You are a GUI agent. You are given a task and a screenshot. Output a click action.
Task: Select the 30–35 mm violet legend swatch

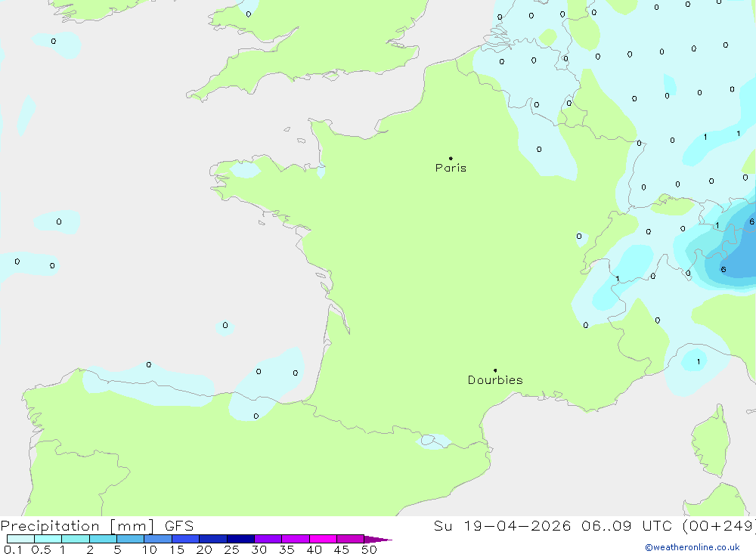pyautogui.click(x=268, y=539)
